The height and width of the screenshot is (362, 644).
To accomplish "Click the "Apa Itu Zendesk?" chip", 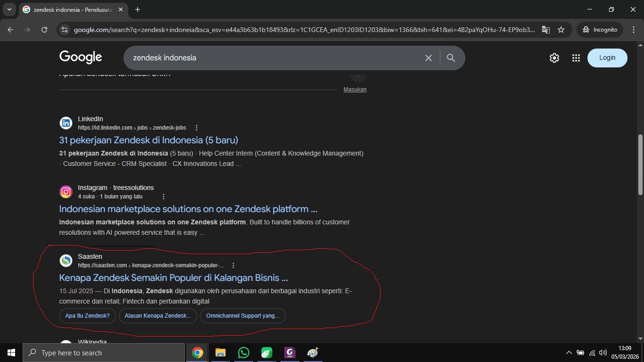I will point(88,316).
